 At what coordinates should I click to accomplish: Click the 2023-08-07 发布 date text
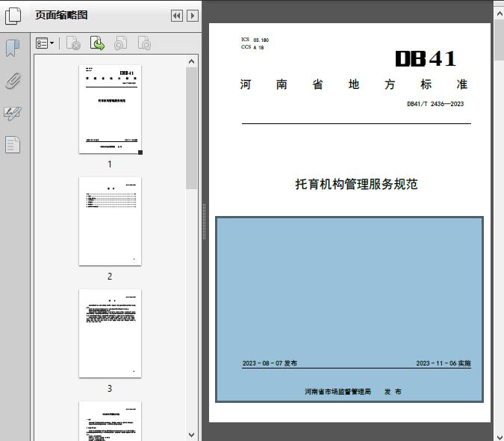[x=270, y=363]
